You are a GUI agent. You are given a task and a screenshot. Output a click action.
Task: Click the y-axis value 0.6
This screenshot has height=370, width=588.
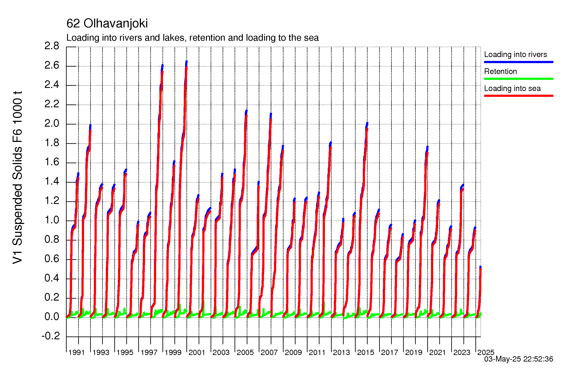pos(52,259)
